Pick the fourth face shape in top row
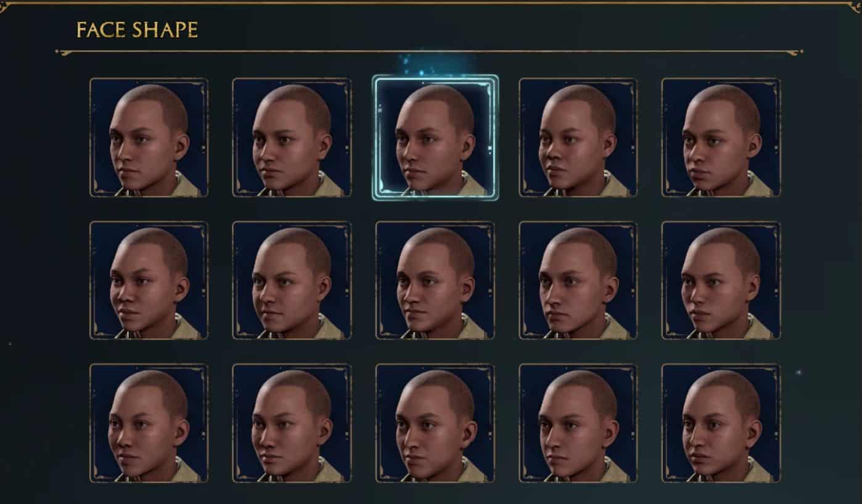Viewport: 862px width, 504px height. (x=578, y=137)
